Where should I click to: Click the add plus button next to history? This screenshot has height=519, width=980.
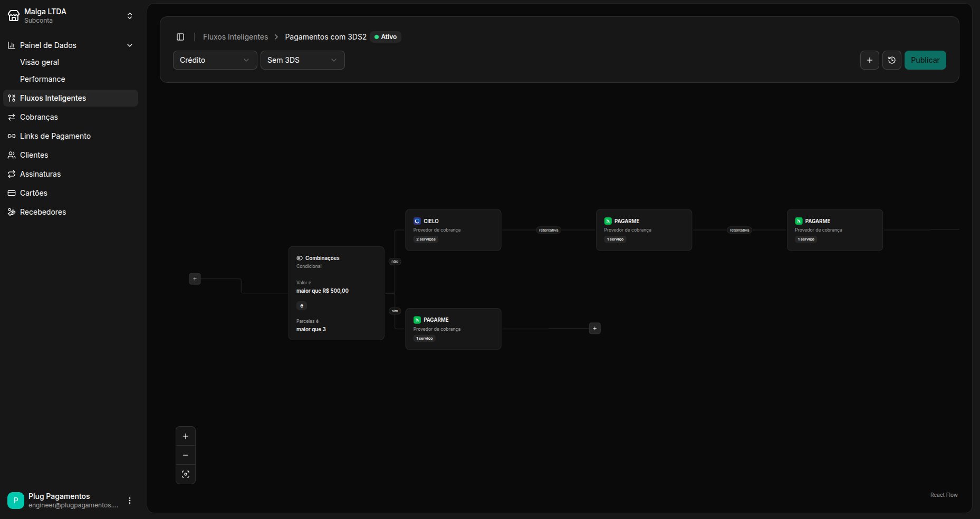(870, 60)
